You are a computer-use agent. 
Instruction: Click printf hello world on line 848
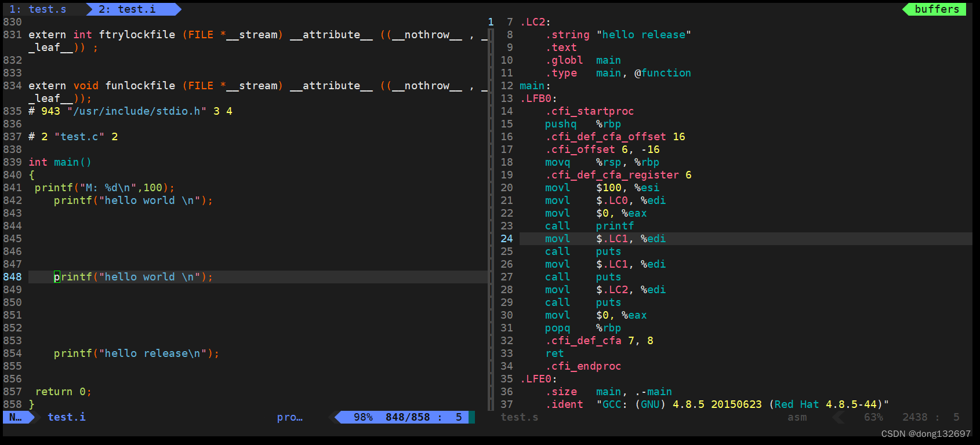pos(133,277)
